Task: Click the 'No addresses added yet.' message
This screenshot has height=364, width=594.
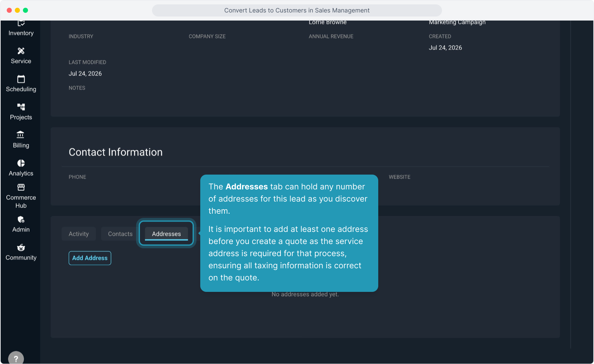Action: click(x=305, y=294)
